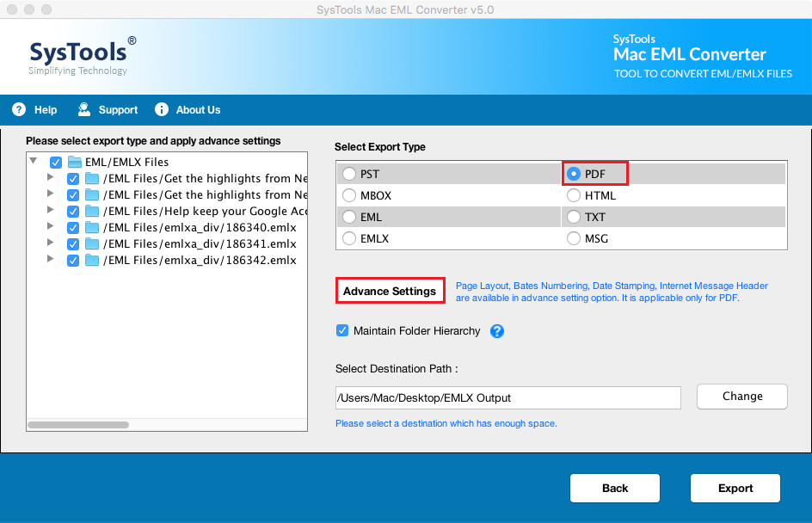Go Back to the previous step
812x523 pixels.
(x=615, y=489)
